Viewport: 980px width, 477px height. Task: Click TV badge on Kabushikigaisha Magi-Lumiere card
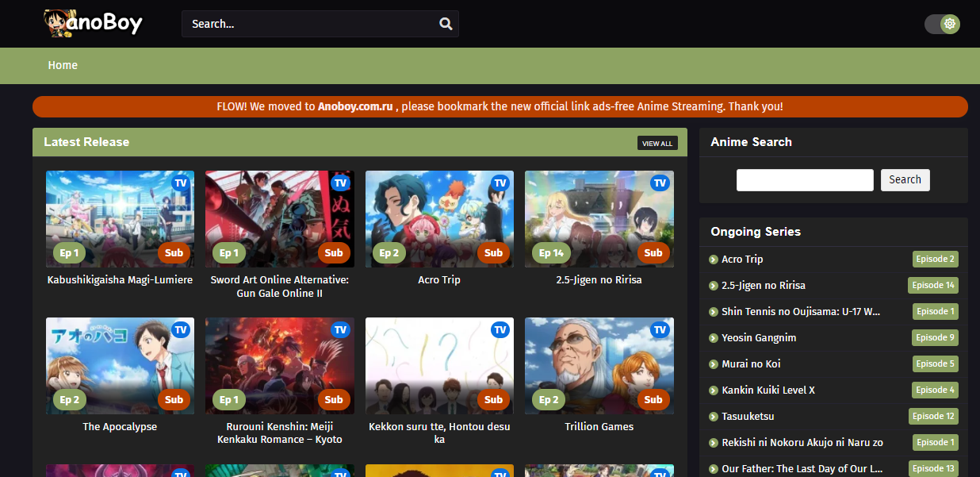[x=181, y=183]
